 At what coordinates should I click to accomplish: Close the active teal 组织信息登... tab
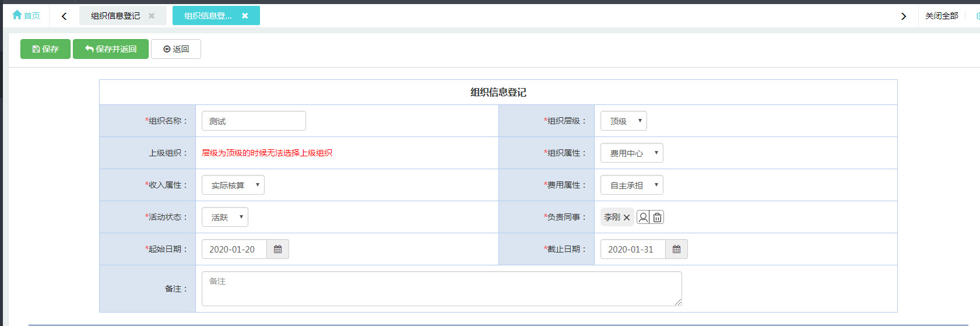coord(245,16)
